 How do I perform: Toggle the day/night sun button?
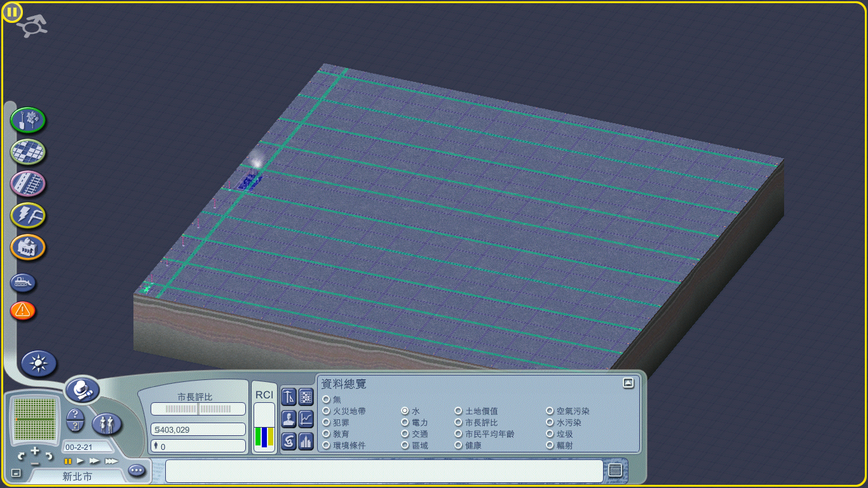(x=39, y=363)
